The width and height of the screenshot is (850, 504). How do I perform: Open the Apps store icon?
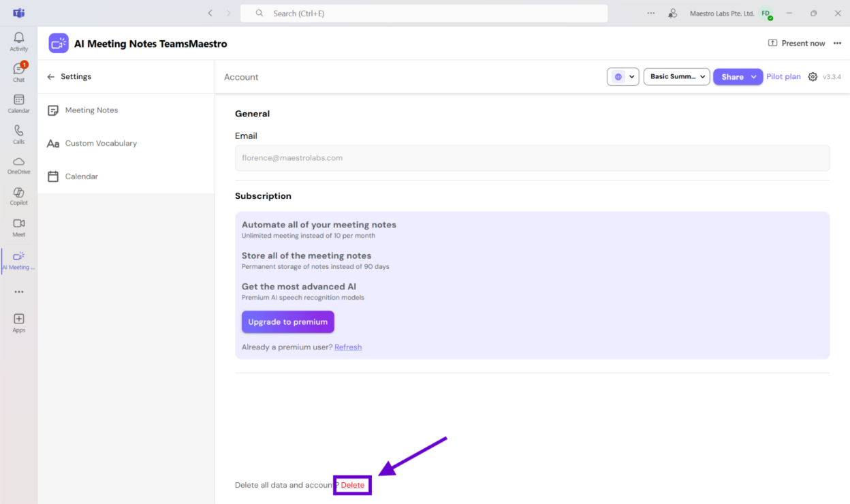[x=18, y=323]
